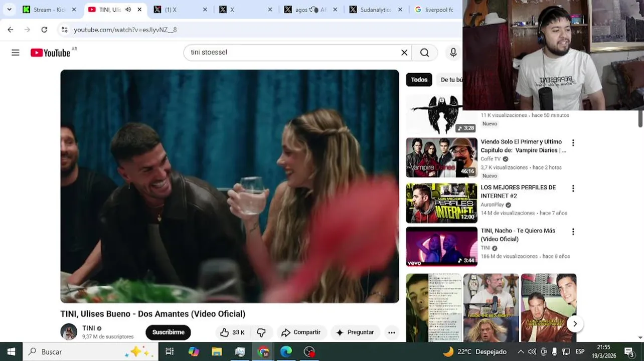
Task: Open AuronPlay channel link
Action: tap(493, 205)
